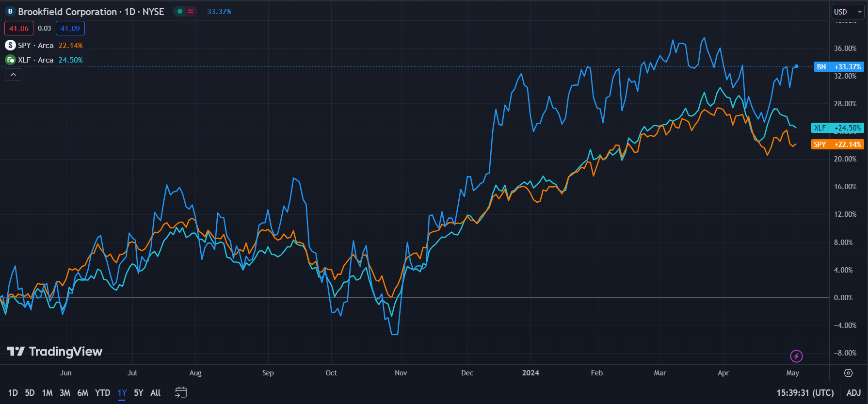Select the 6M time range

click(83, 393)
